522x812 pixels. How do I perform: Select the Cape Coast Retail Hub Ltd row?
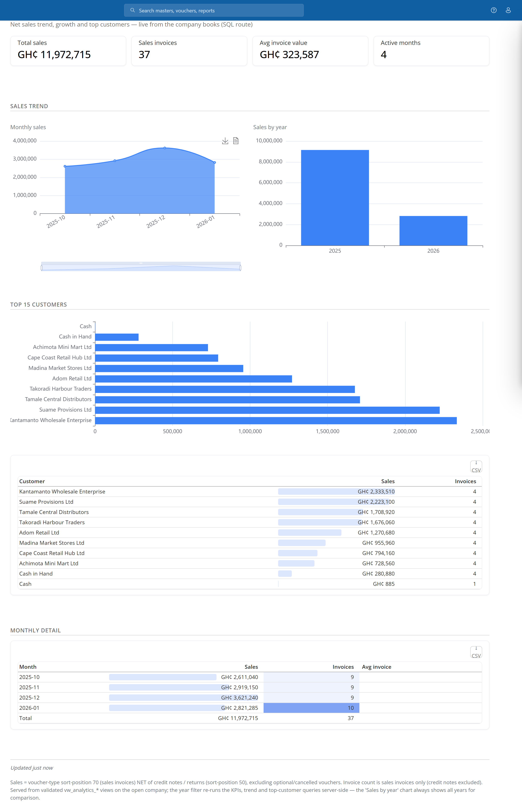[x=250, y=553]
